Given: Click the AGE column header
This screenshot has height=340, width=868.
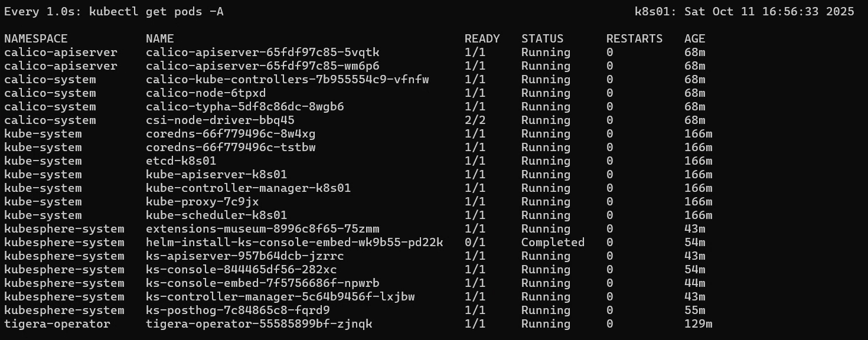Looking at the screenshot, I should point(694,39).
